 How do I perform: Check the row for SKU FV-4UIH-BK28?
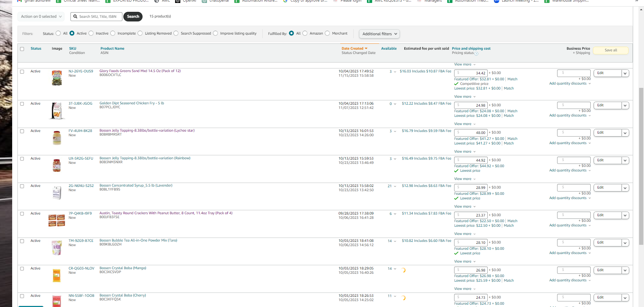(22, 131)
